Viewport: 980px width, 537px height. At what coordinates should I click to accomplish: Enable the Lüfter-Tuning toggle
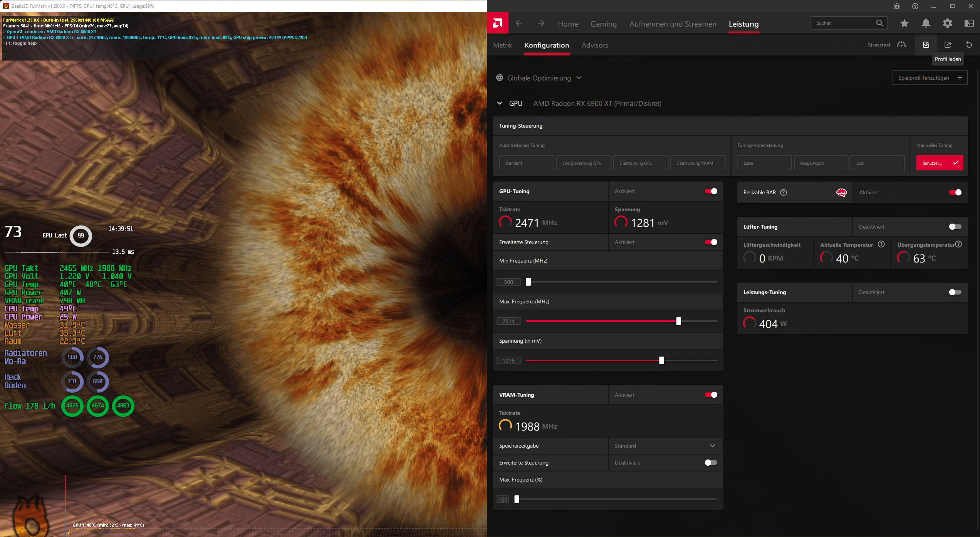(x=955, y=227)
